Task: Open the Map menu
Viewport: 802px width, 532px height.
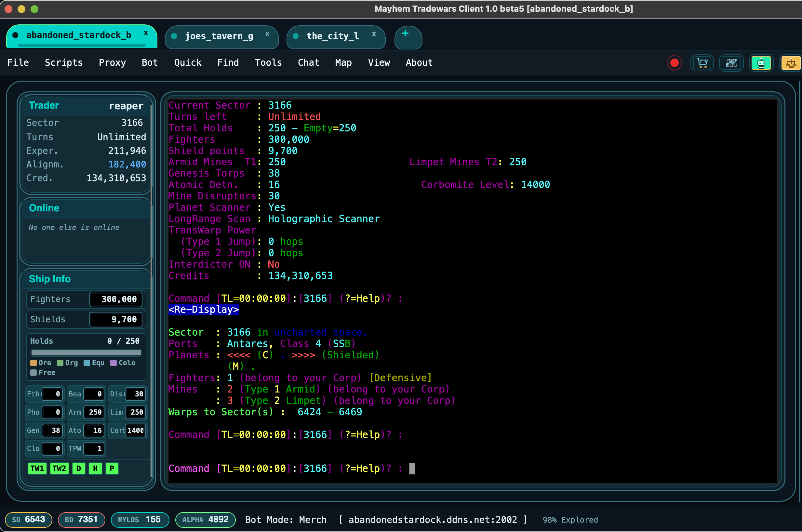Action: (343, 62)
